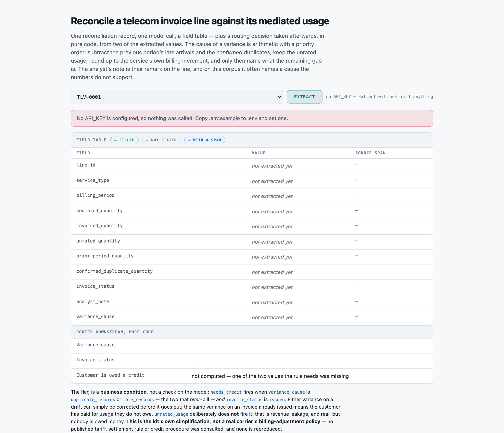Click the VALUE column header
Image resolution: width=504 pixels, height=433 pixels.
[x=258, y=153]
